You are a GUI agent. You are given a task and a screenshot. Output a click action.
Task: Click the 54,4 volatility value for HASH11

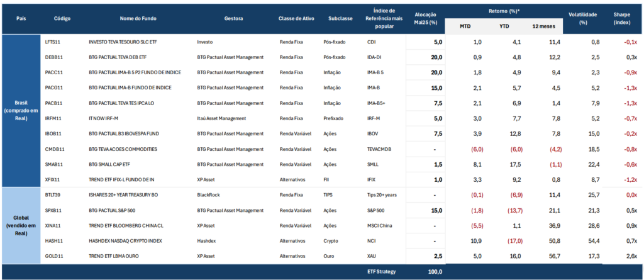(594, 241)
